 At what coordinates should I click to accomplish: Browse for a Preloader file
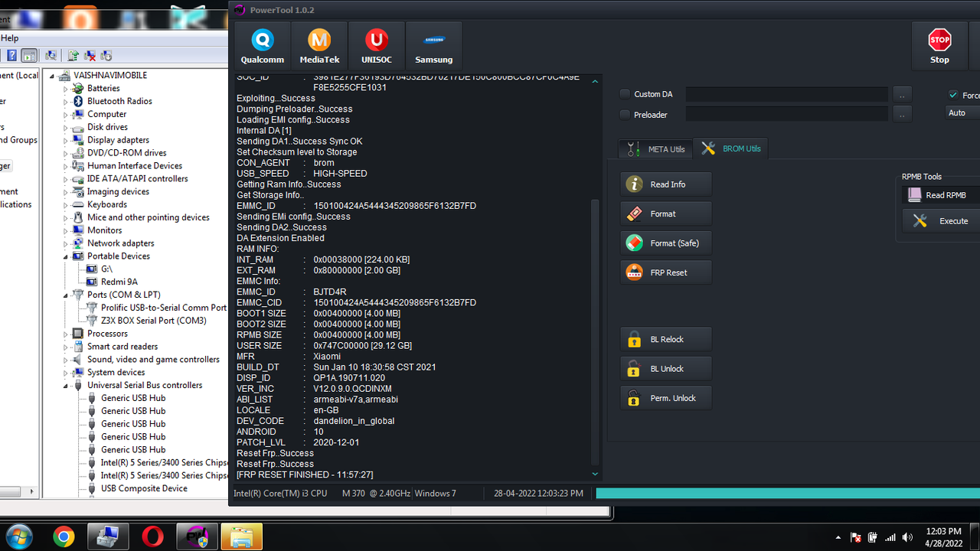(x=903, y=114)
